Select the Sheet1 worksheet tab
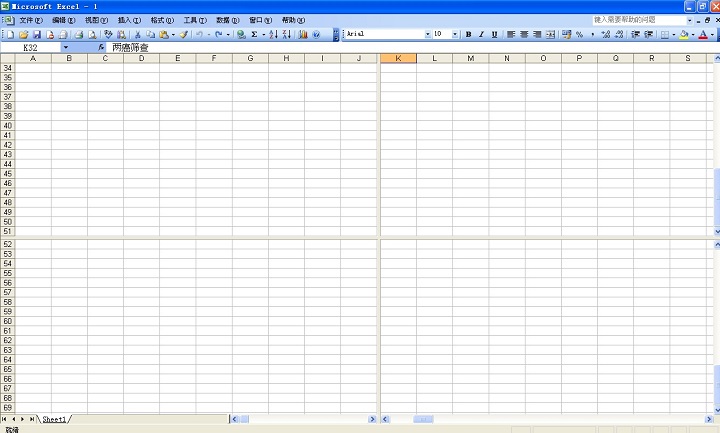 click(x=54, y=419)
